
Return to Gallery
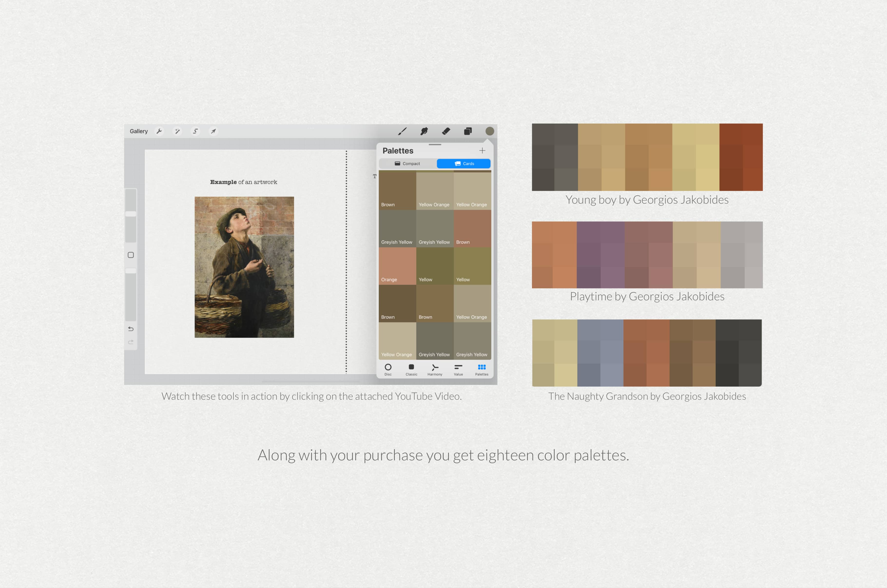[139, 131]
